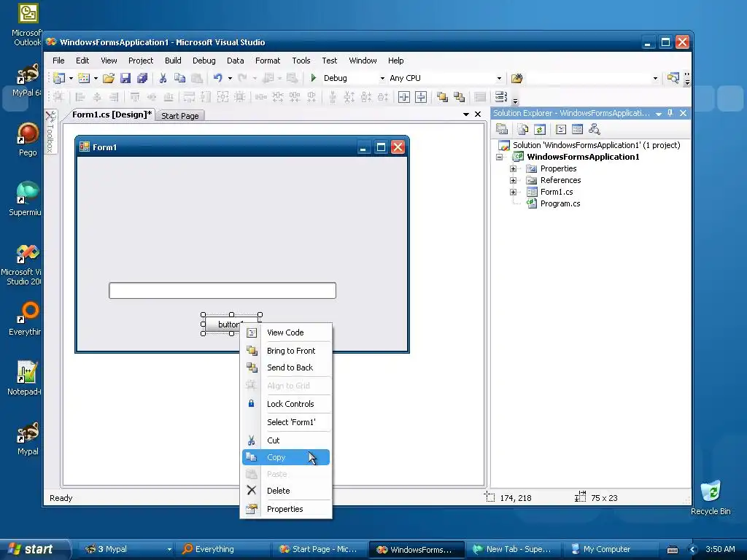Screen dimensions: 747x560
Task: Open the Tools menu
Action: (x=301, y=61)
